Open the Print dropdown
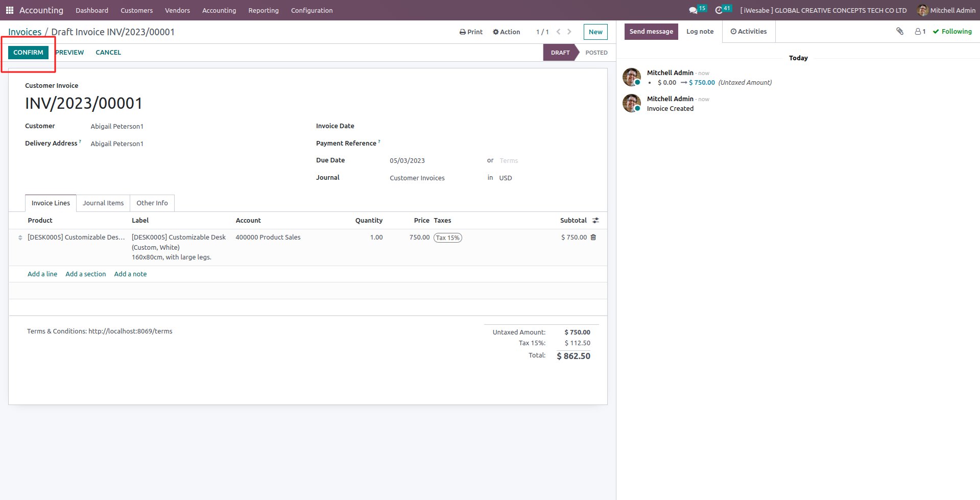 471,32
